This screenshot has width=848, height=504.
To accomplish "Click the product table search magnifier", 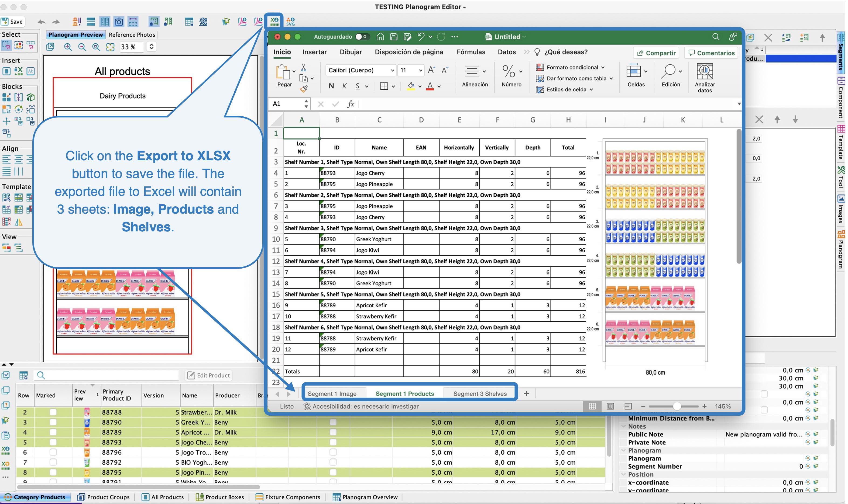I will pos(41,375).
